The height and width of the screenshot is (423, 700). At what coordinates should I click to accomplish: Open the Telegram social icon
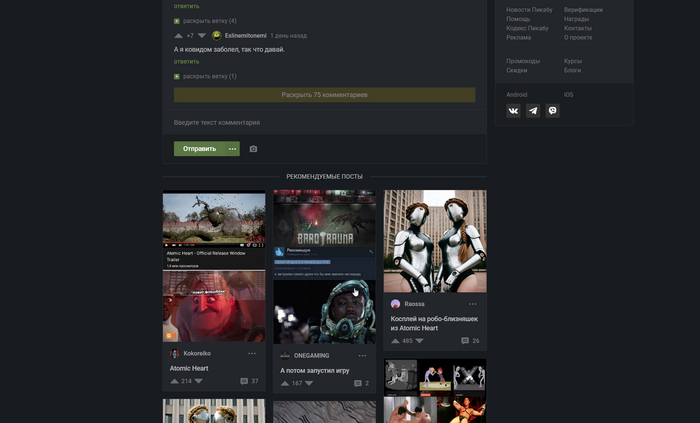(533, 111)
